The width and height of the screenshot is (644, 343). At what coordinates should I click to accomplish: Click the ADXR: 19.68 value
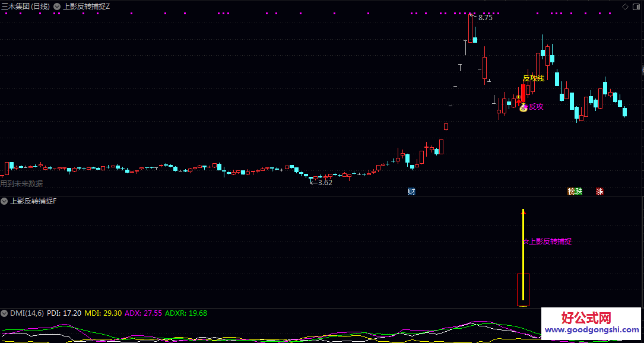click(x=186, y=313)
